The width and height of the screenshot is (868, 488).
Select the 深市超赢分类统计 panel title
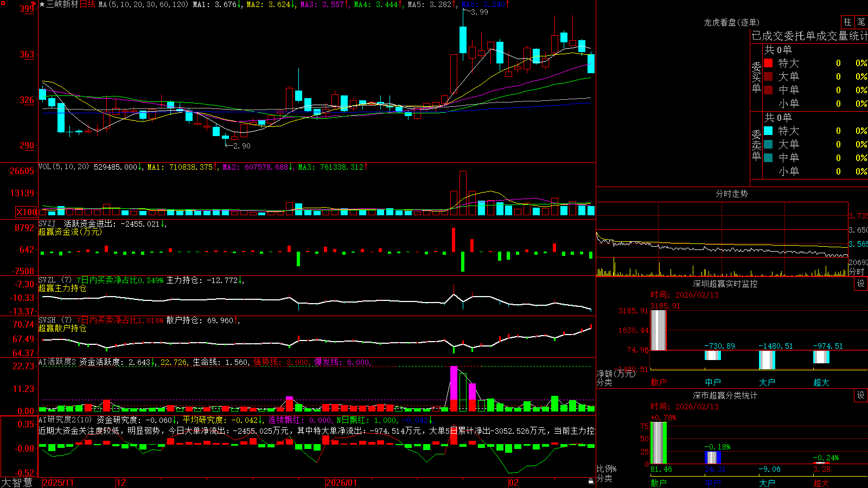pyautogui.click(x=725, y=395)
